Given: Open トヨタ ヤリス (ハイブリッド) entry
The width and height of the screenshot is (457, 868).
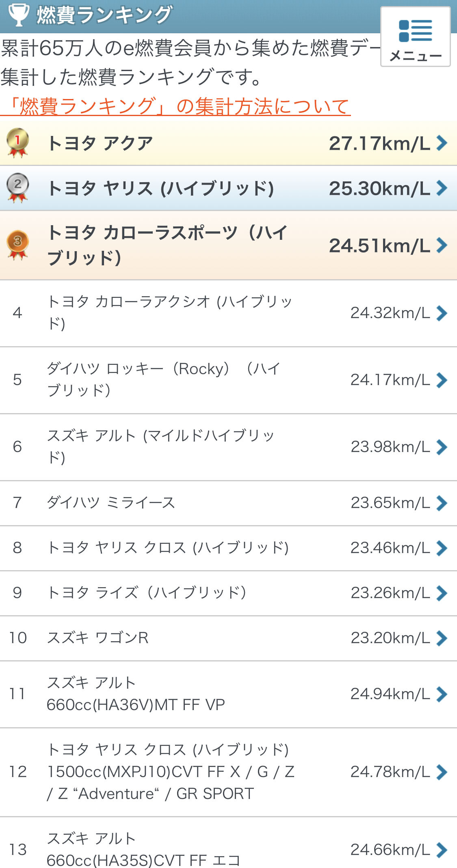Looking at the screenshot, I should coord(228,188).
